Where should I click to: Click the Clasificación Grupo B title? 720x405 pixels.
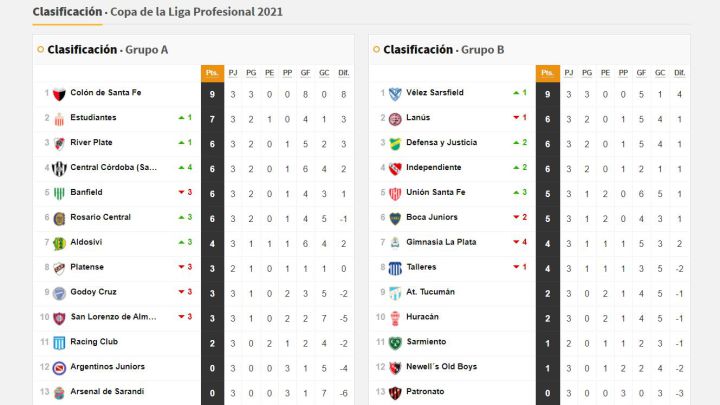(x=444, y=50)
